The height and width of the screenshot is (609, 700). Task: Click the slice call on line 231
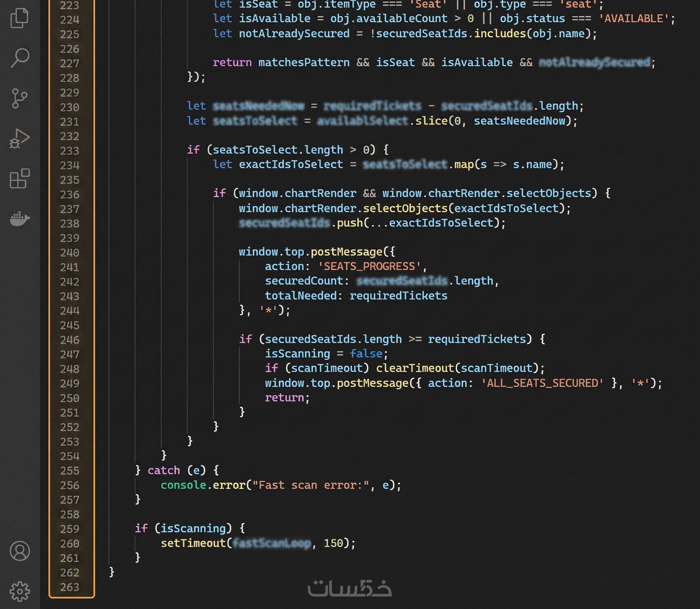(x=431, y=121)
